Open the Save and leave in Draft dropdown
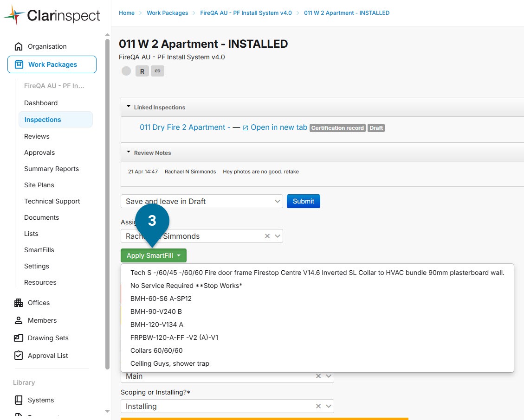The width and height of the screenshot is (524, 420). click(202, 201)
